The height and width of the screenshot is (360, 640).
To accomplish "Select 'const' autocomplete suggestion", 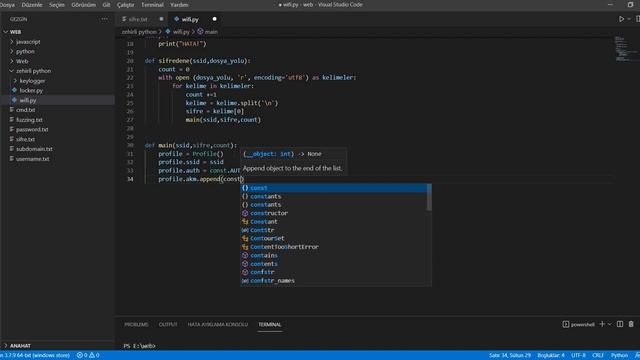I will pos(334,188).
